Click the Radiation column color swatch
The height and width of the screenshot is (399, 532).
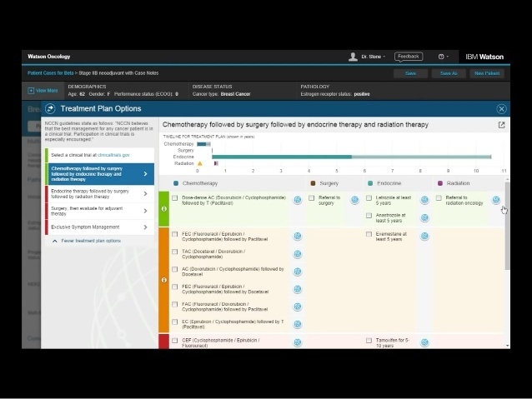440,183
